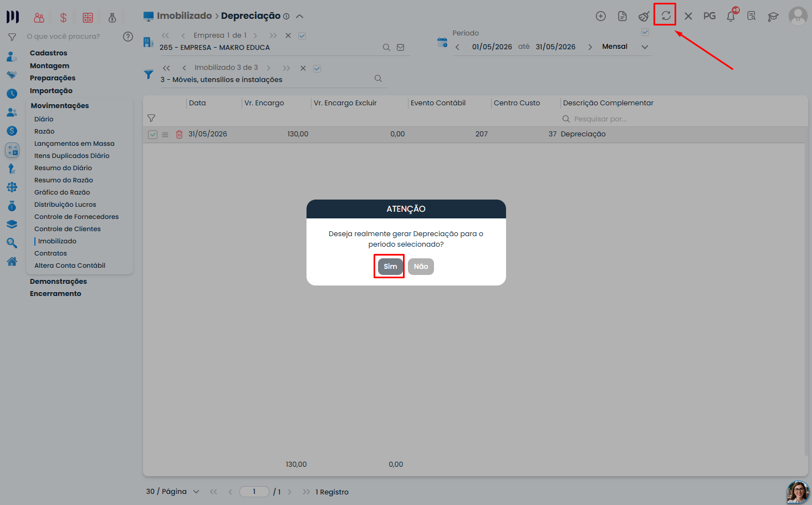
Task: Open the money bag module icon
Action: pos(112,18)
